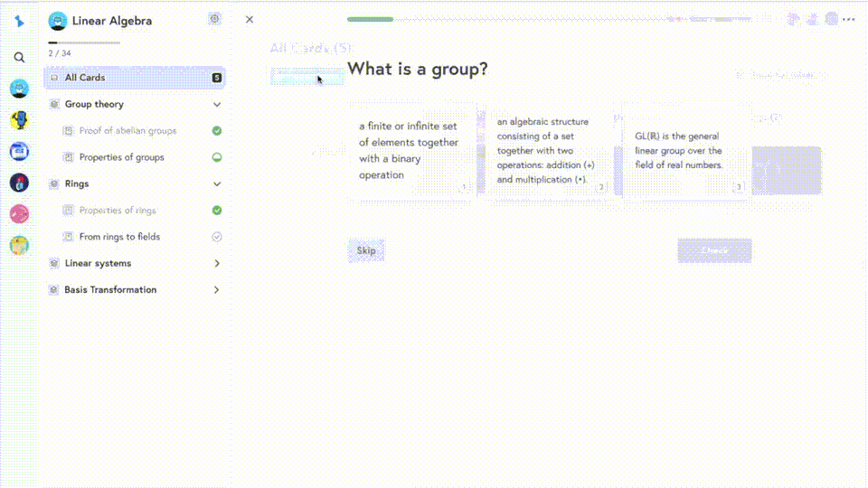Toggle half-filled status beside Properties of groups

pyautogui.click(x=217, y=157)
